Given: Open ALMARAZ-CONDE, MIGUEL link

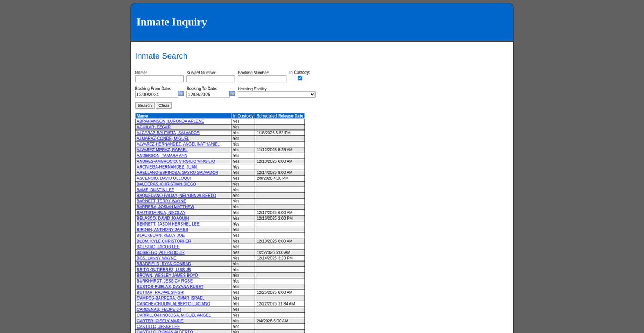Looking at the screenshot, I should pos(163,139).
